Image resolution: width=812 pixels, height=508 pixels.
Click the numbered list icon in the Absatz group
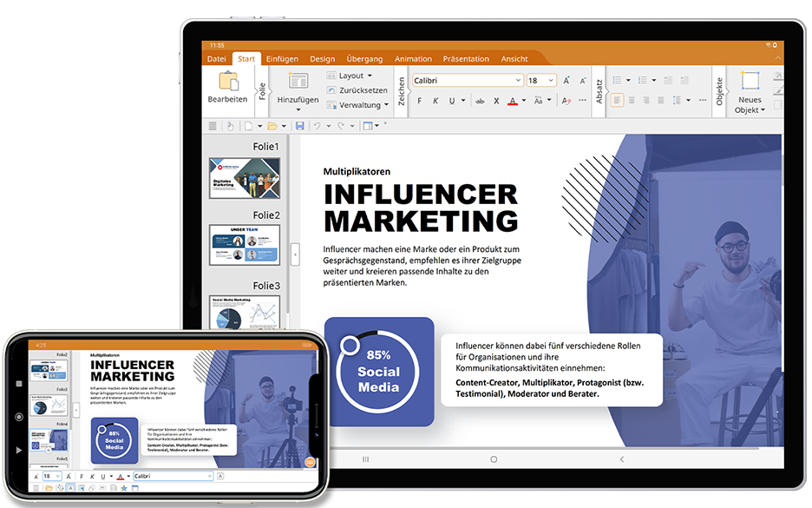[x=643, y=81]
